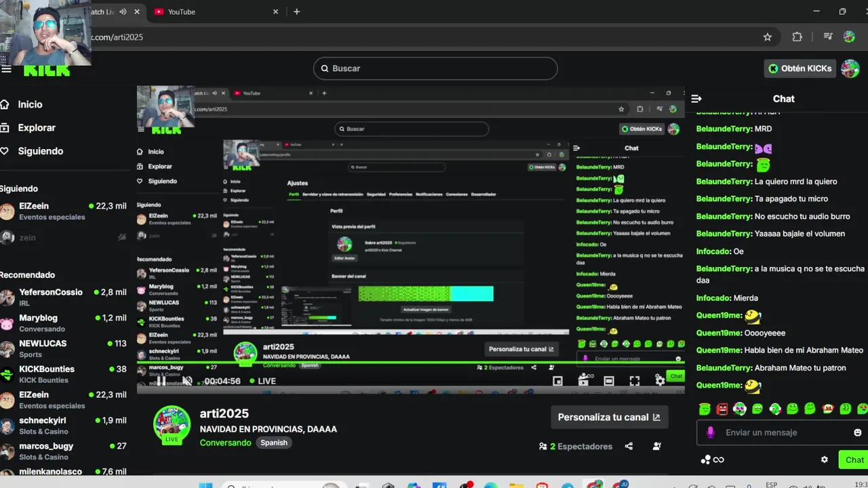Open a new browser tab

[x=296, y=12]
